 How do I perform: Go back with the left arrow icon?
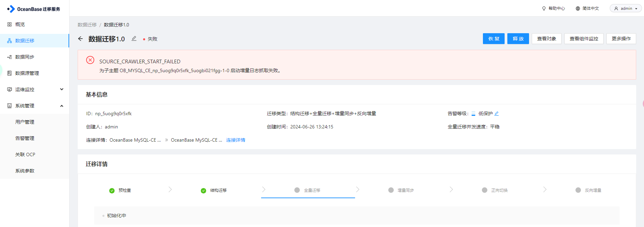[x=80, y=39]
